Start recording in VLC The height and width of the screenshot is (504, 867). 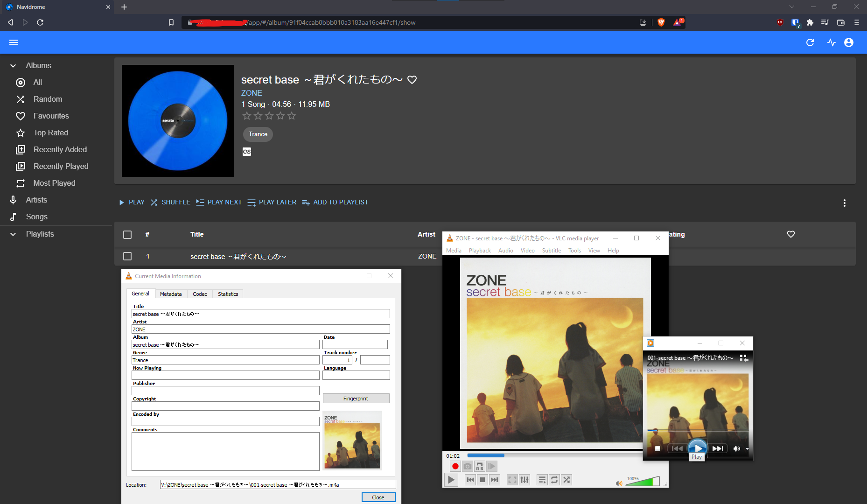455,466
